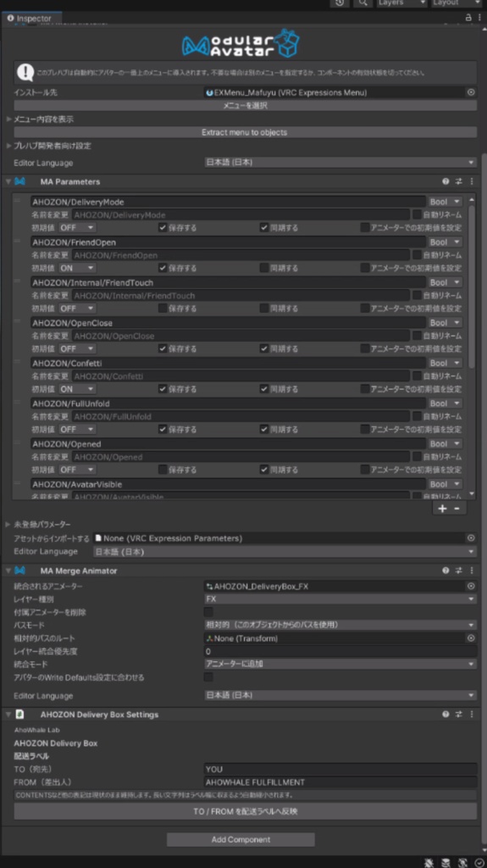Viewport: 487px width, 868px height.
Task: Enable 保存する for AHOZON/Opened
Action: point(163,470)
